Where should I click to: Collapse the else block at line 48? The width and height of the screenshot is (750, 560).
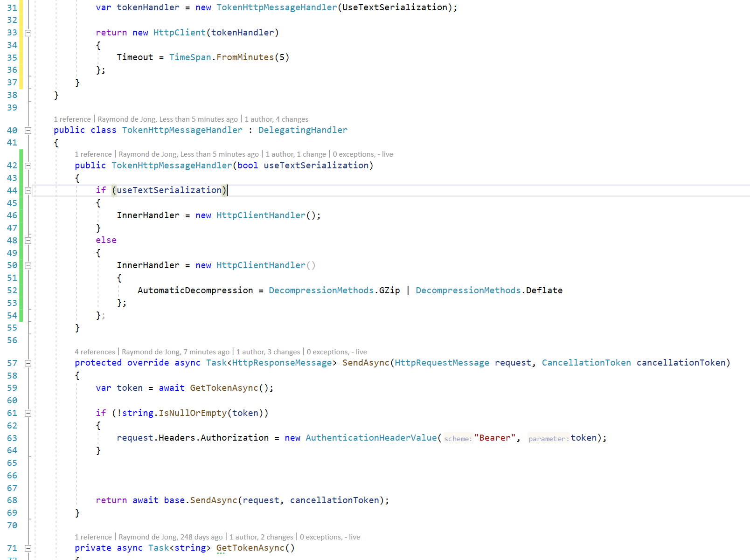pos(28,241)
